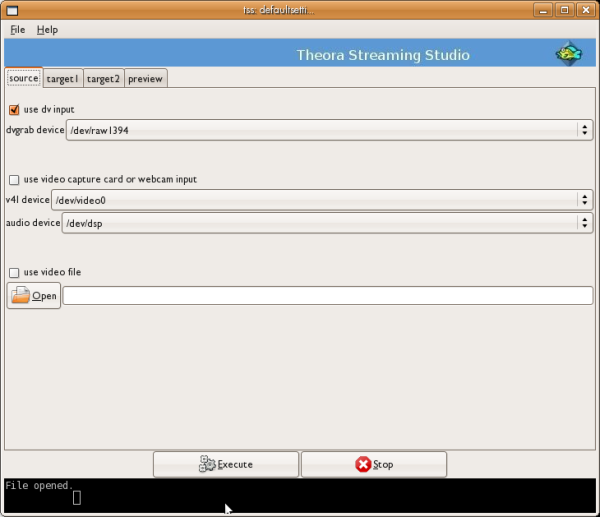The image size is (600, 517).
Task: Switch to the target2 tab
Action: click(102, 79)
